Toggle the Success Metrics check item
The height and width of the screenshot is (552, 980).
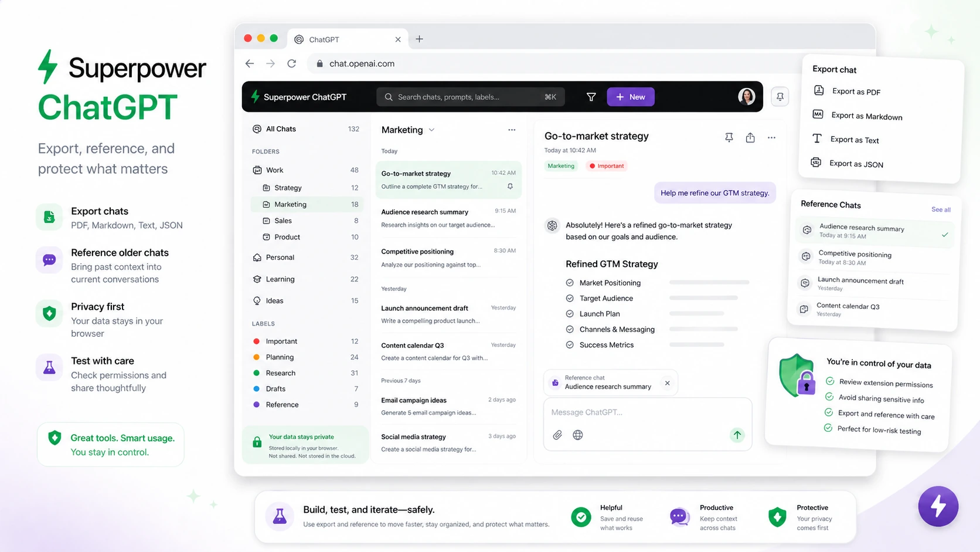pos(570,345)
